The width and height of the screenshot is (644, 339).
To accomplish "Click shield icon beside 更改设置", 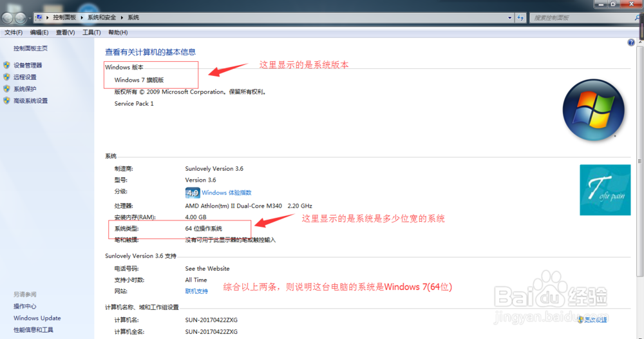I will [x=580, y=320].
